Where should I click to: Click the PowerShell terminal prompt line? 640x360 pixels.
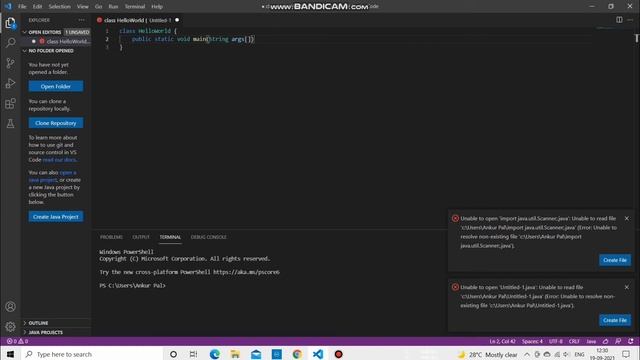point(133,285)
